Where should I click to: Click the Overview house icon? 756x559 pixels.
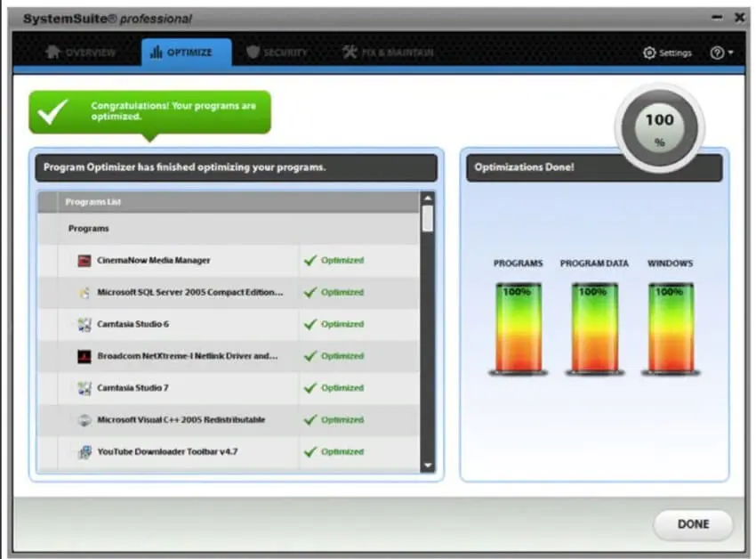52,52
